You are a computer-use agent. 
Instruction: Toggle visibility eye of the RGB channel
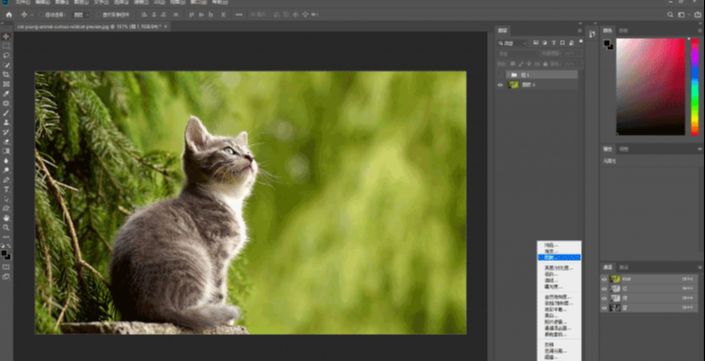[x=604, y=279]
